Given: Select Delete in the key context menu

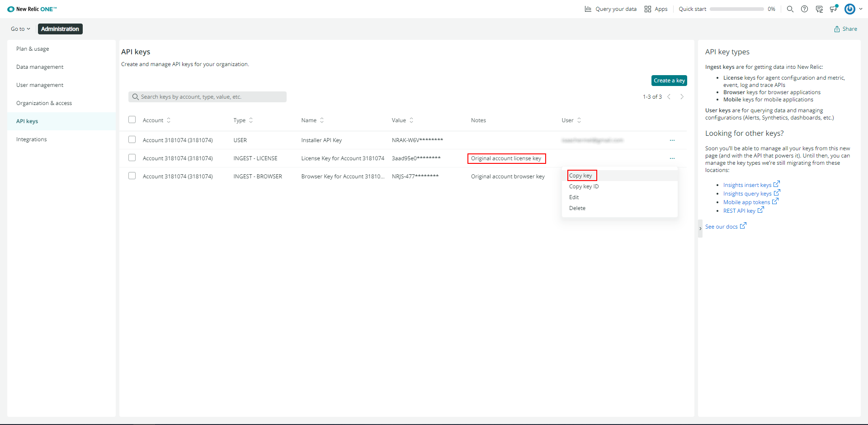Looking at the screenshot, I should [x=577, y=208].
